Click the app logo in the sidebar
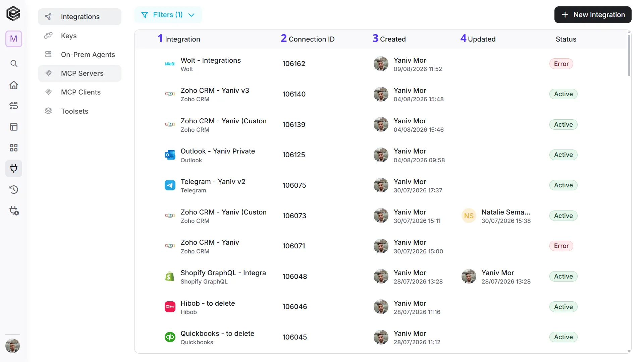 tap(13, 14)
